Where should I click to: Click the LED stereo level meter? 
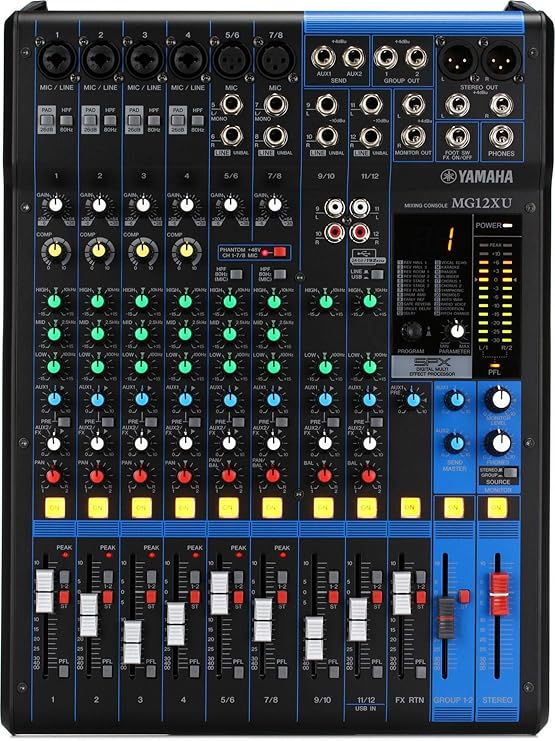(x=494, y=295)
